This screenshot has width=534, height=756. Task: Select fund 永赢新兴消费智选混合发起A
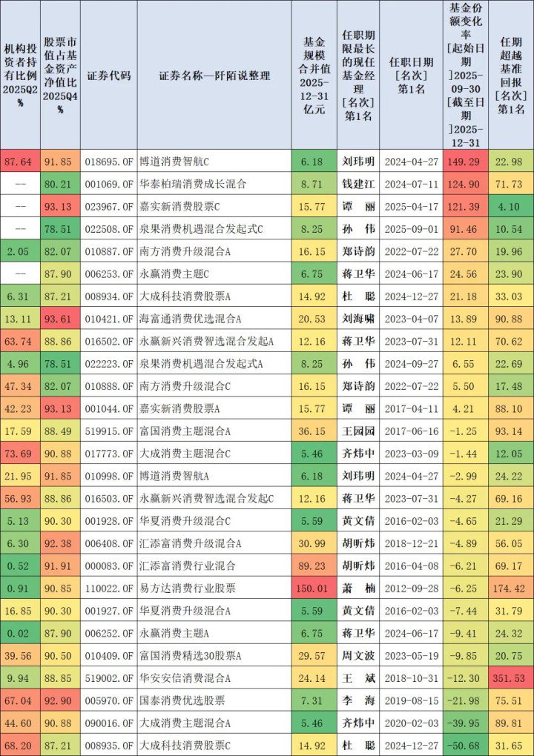click(206, 342)
